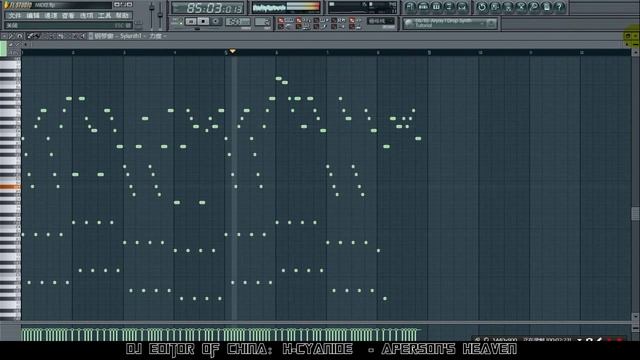Adjust the main pitch slider

pyautogui.click(x=160, y=14)
